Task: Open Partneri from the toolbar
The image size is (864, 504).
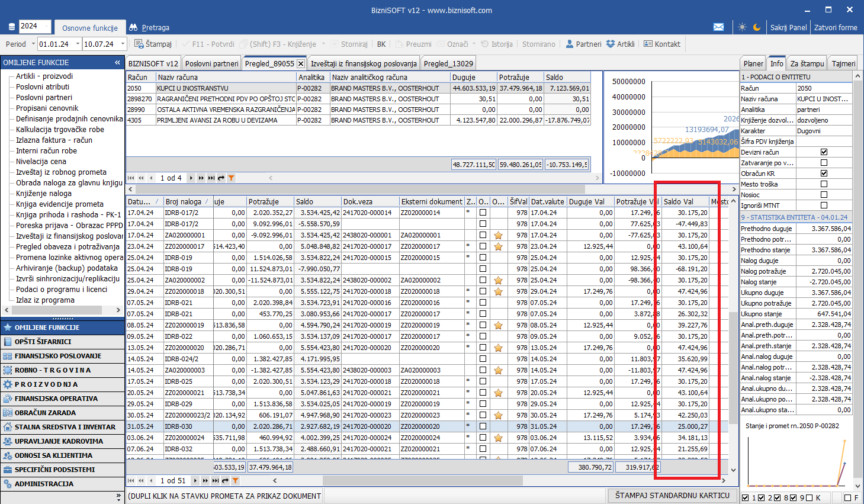Action: point(583,44)
